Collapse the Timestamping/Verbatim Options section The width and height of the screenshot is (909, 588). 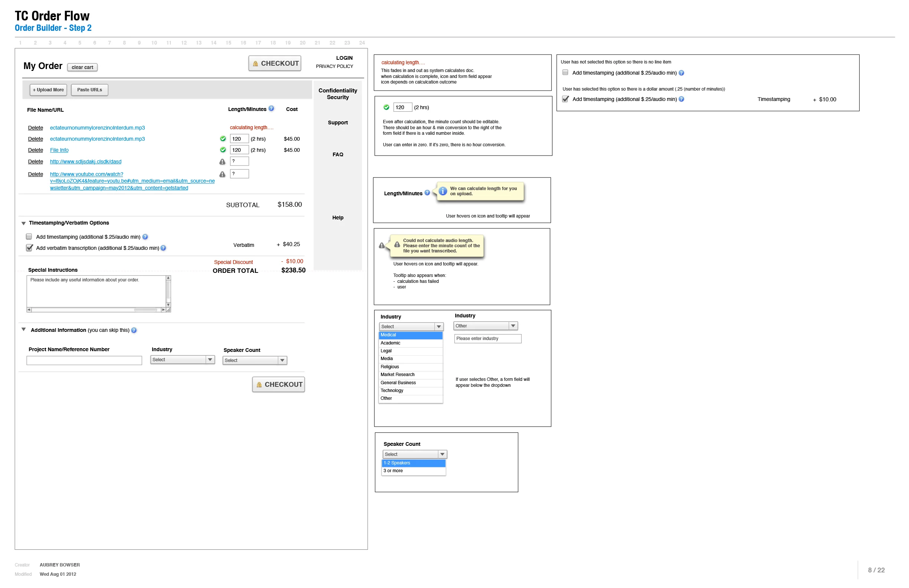tap(24, 223)
